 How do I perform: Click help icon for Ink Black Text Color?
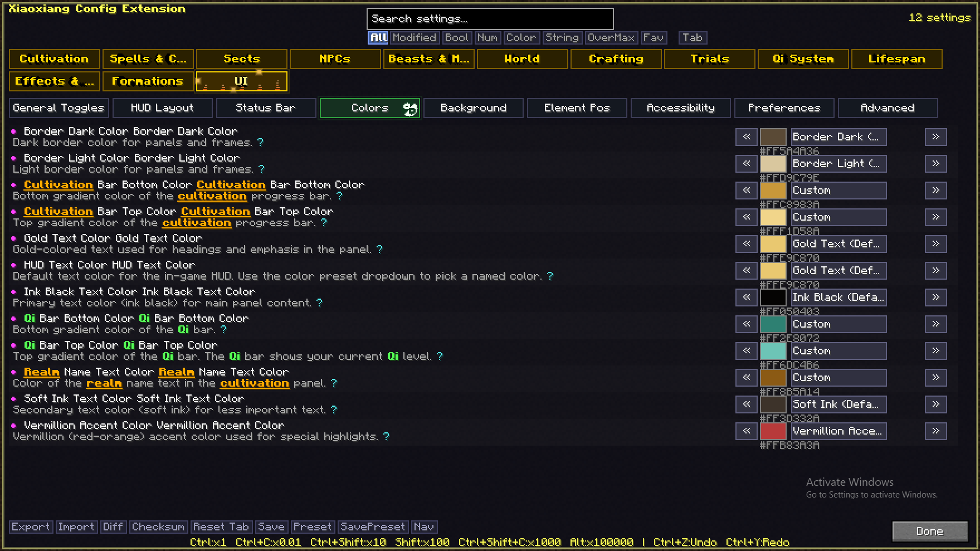(x=319, y=303)
